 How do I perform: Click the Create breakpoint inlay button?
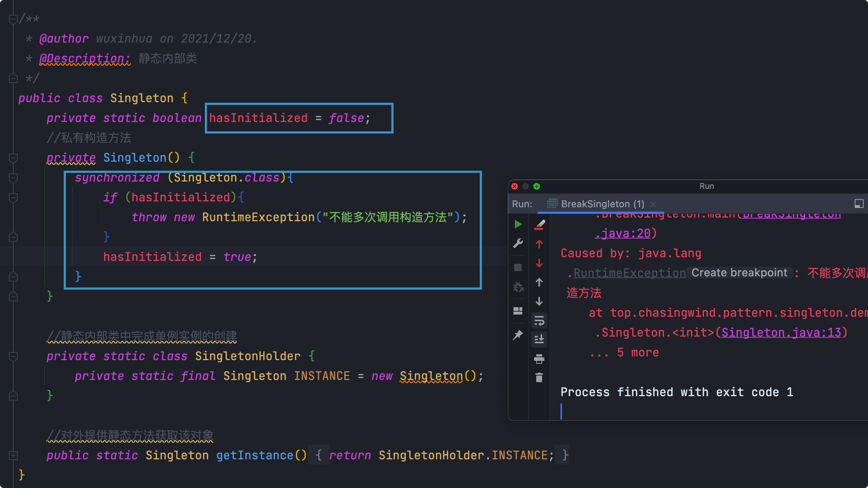739,273
